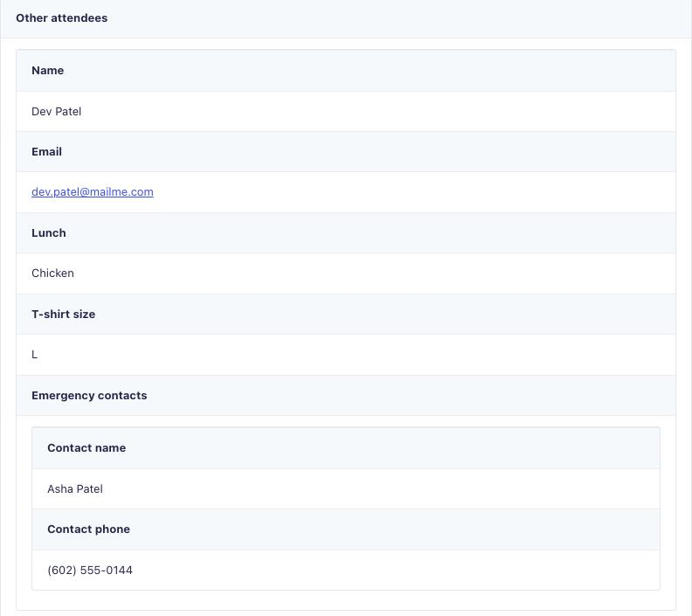This screenshot has width=692, height=616.
Task: Click the Asha Patel contact name
Action: coord(75,489)
